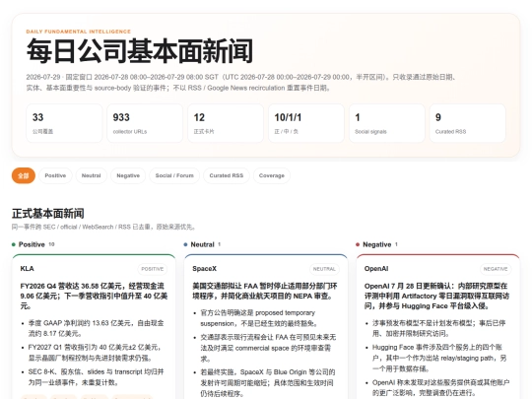Click bullet about OpenAI 称未发现

(x=440, y=388)
